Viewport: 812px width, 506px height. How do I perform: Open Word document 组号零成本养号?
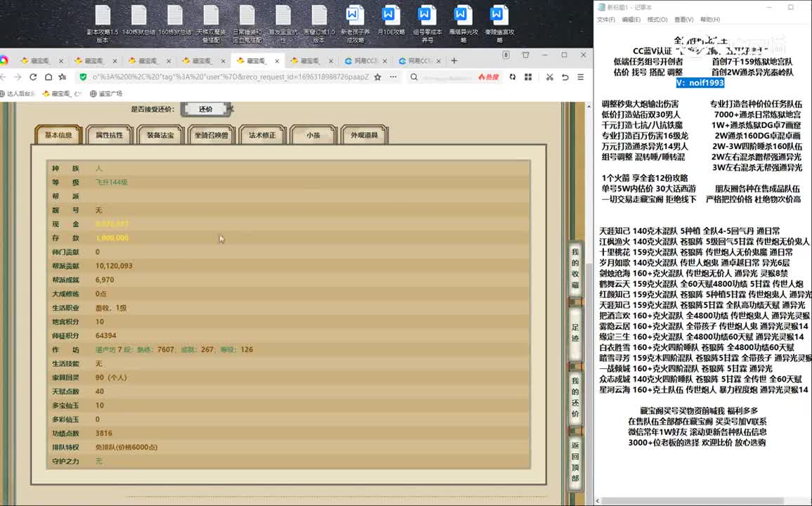pyautogui.click(x=427, y=24)
